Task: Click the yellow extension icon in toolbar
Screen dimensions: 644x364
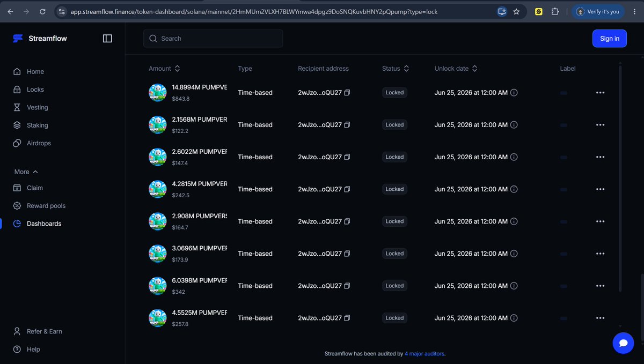Action: coord(539,11)
